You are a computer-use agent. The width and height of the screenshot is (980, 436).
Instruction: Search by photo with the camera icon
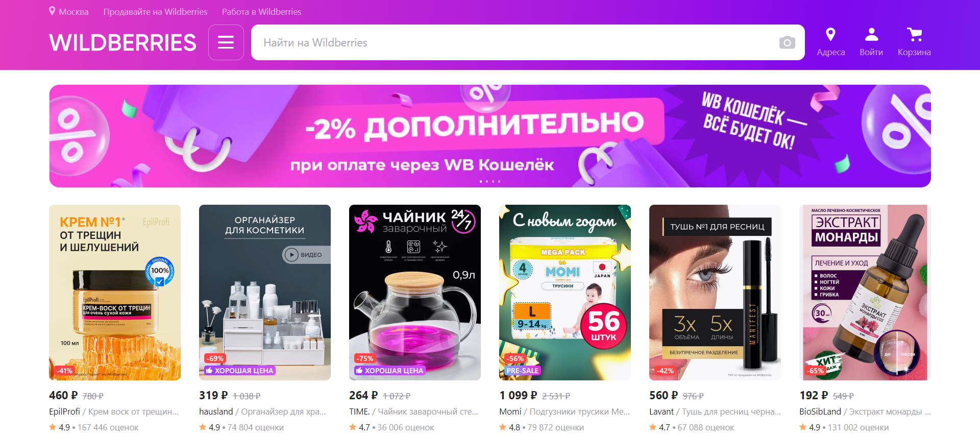(787, 42)
